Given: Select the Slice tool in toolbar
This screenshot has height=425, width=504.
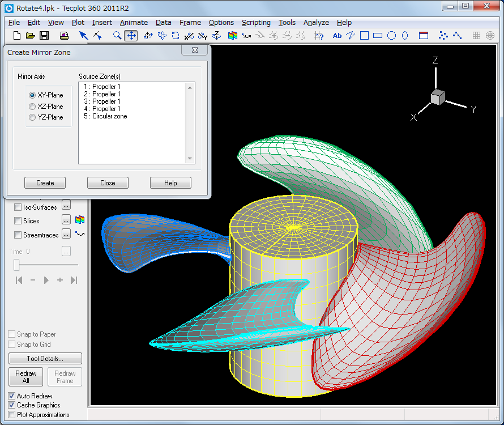Looking at the screenshot, I should (x=232, y=35).
